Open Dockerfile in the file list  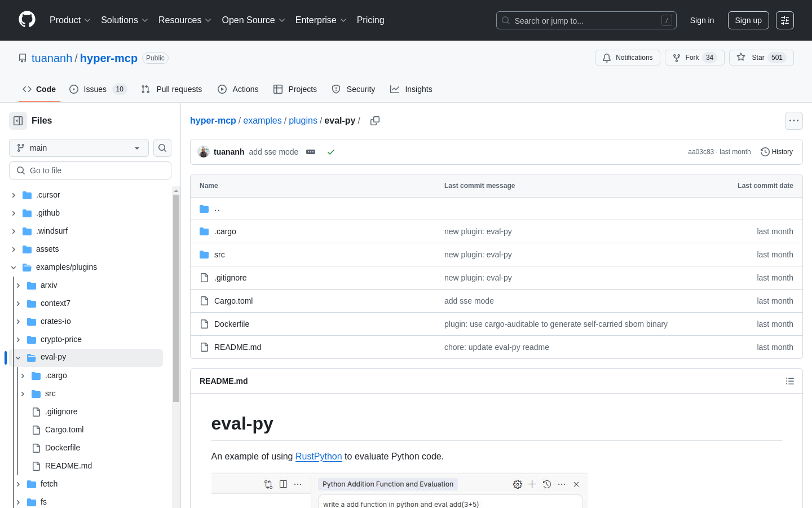tap(232, 324)
